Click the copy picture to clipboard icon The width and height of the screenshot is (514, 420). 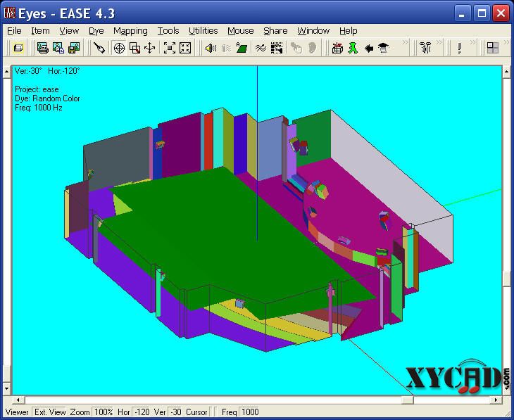(x=58, y=48)
